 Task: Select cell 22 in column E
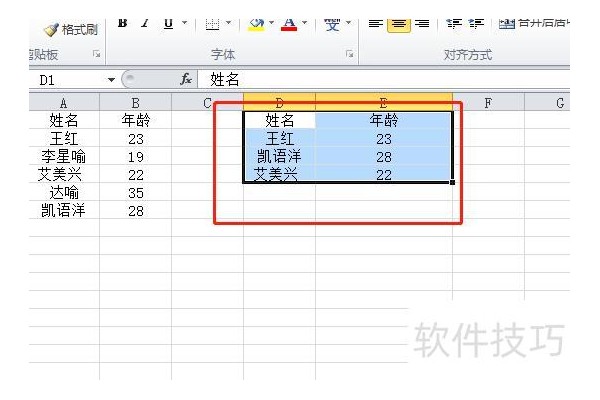(x=384, y=174)
